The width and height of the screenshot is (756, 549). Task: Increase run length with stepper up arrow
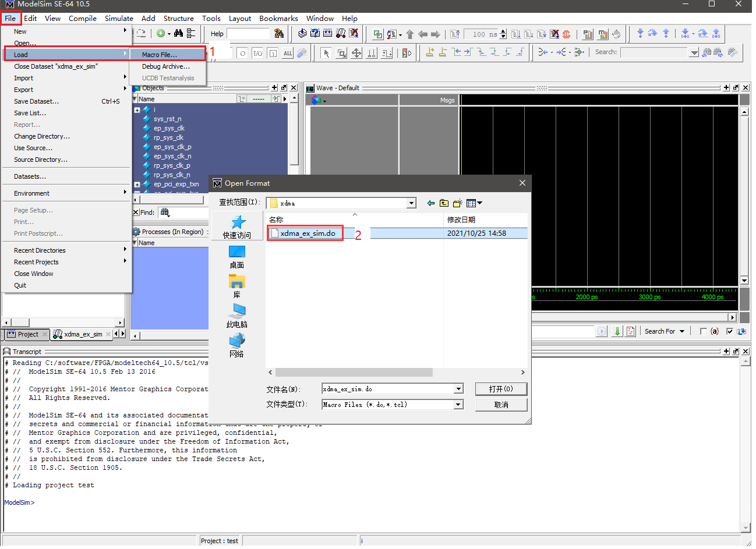coord(503,31)
